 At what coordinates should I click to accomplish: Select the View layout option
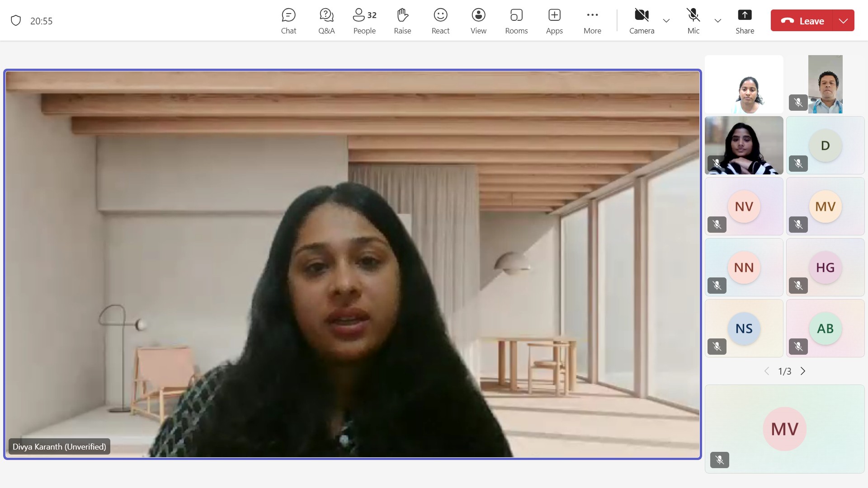point(477,20)
